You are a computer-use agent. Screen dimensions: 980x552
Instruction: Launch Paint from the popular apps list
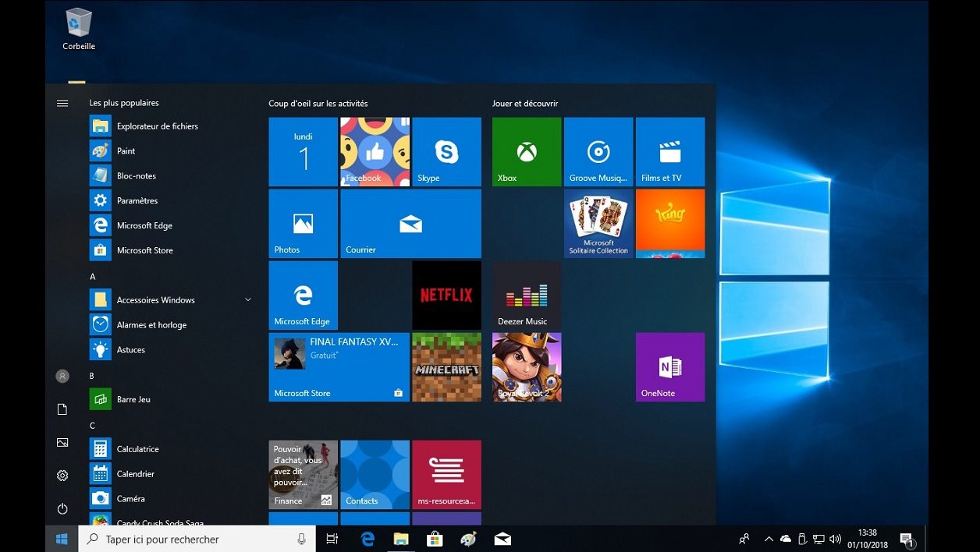coord(172,151)
